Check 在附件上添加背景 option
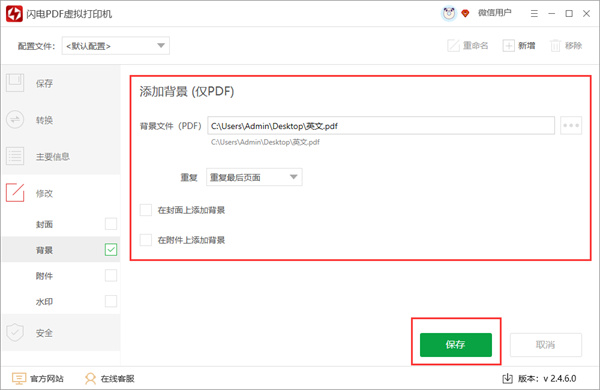Viewport: 600px width, 390px height. click(x=146, y=240)
